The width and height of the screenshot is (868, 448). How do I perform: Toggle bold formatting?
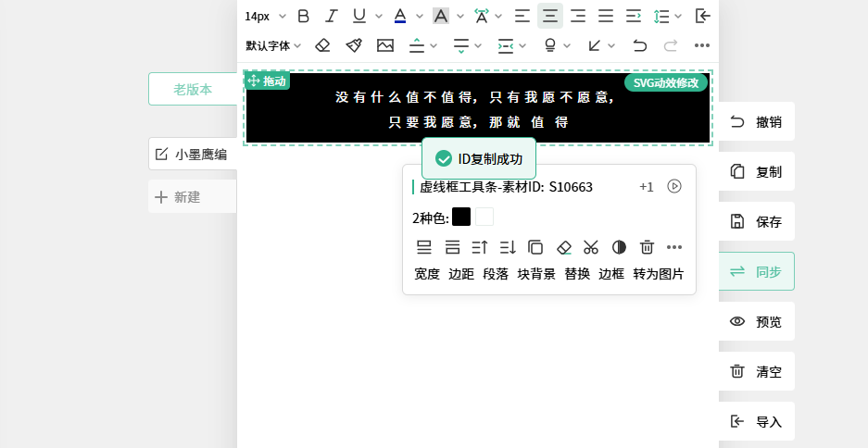coord(303,16)
